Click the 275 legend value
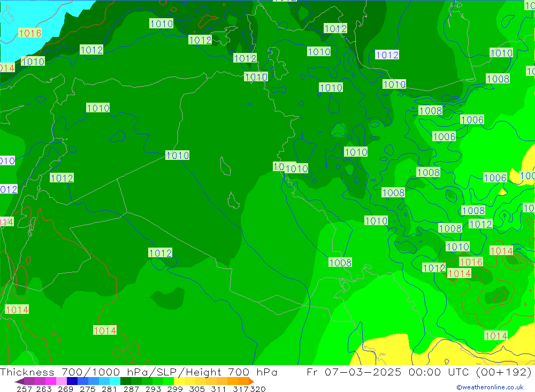 coord(87,389)
